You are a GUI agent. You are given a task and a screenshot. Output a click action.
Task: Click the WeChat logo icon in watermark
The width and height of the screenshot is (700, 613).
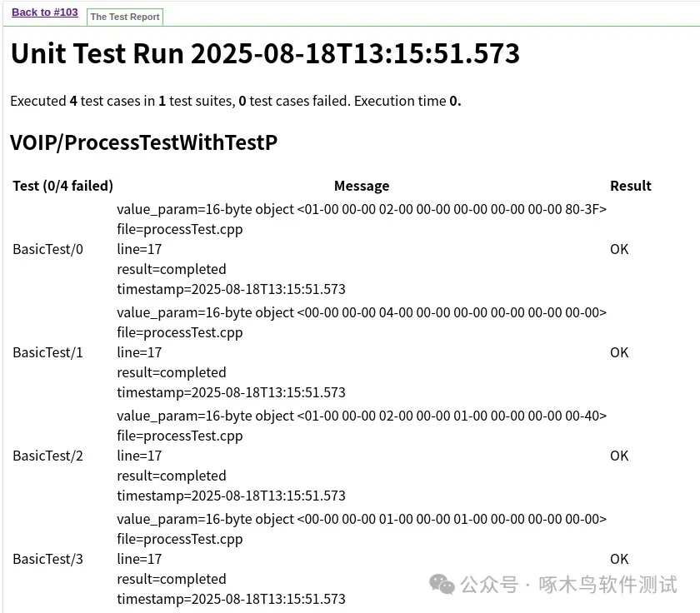442,585
